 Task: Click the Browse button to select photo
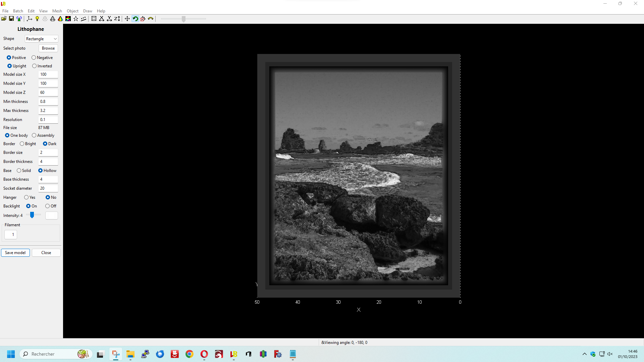[48, 48]
